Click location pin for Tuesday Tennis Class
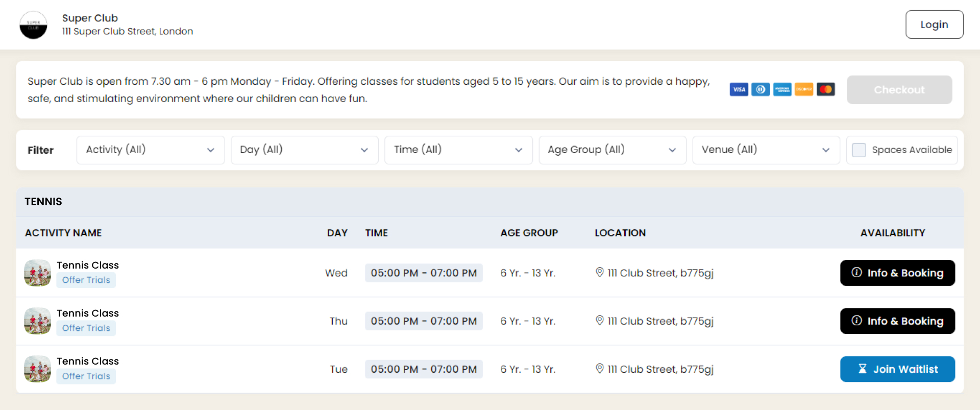 pyautogui.click(x=600, y=368)
